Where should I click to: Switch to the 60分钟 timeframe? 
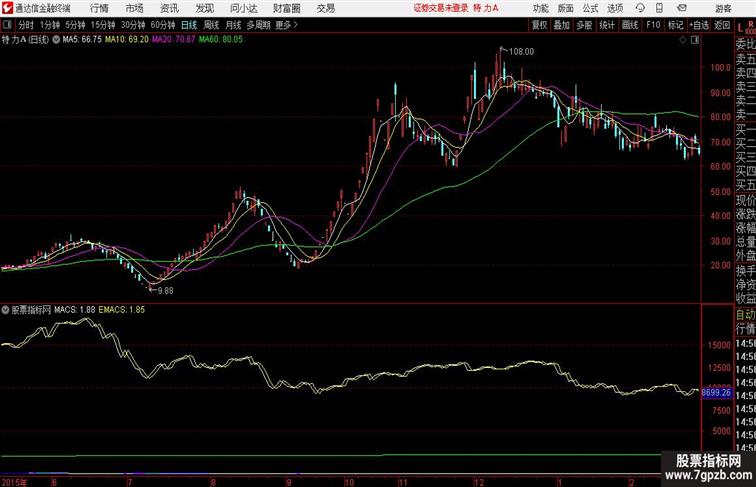(162, 25)
